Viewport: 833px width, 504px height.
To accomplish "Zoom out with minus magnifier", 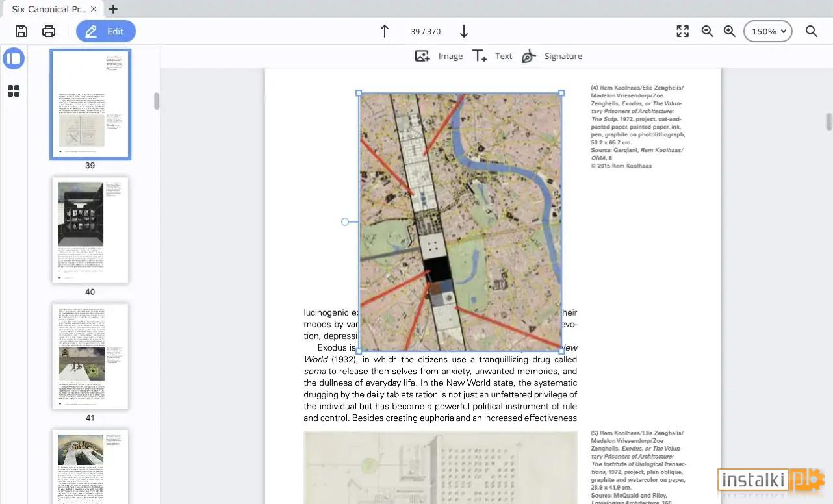I will [708, 31].
